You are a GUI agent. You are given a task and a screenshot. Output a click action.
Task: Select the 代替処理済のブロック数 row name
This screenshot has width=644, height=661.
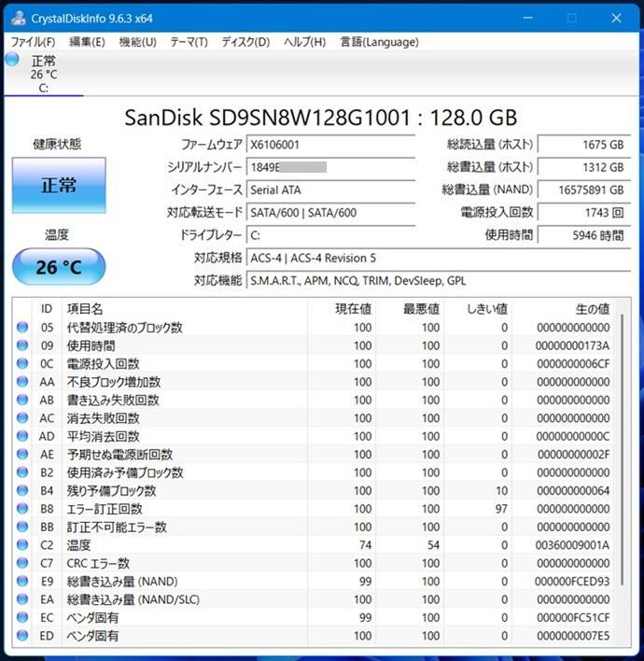[x=124, y=327]
